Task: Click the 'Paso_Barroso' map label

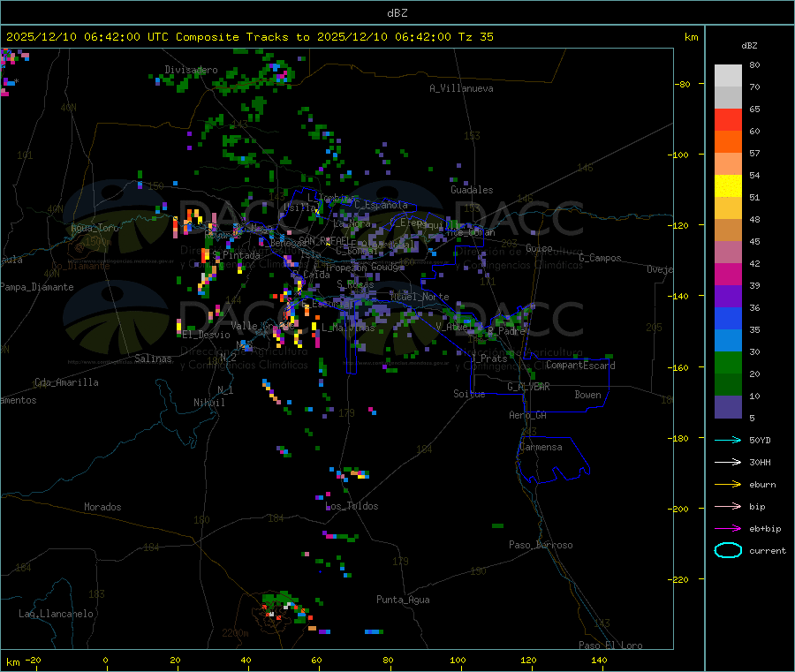Action: click(541, 545)
